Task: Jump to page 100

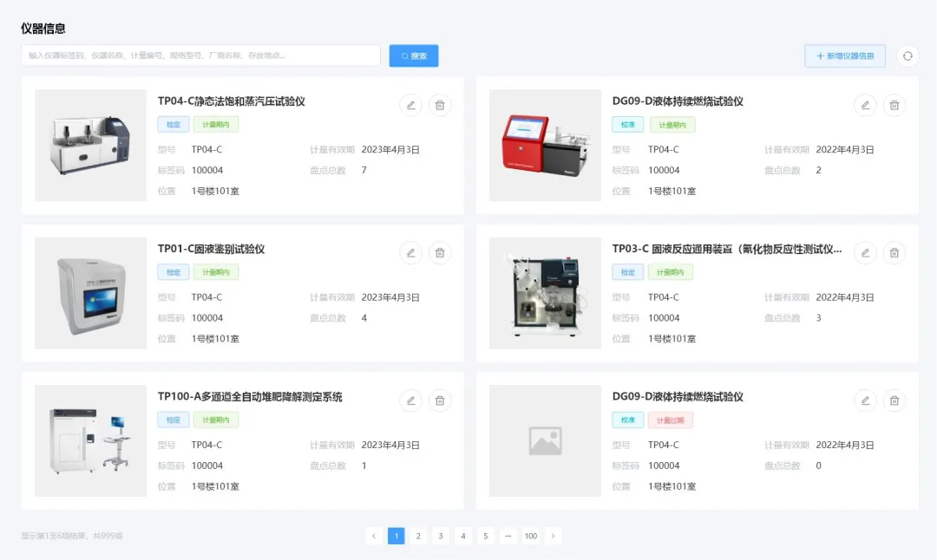Action: [x=531, y=536]
